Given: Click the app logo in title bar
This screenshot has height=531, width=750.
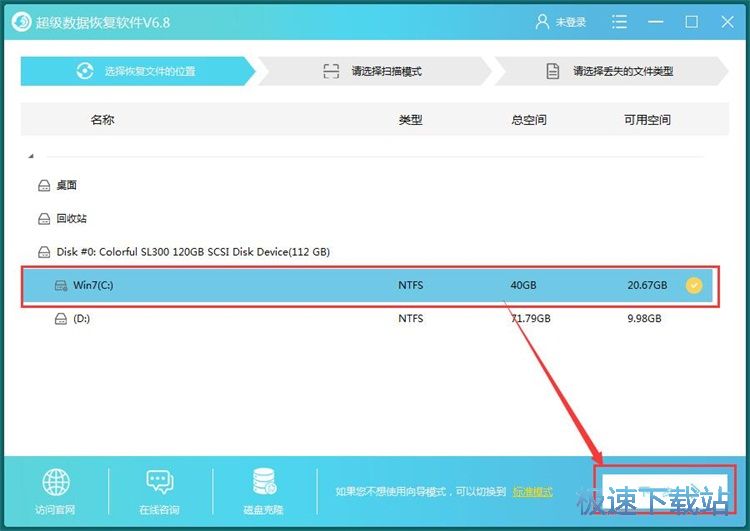Looking at the screenshot, I should [21, 22].
